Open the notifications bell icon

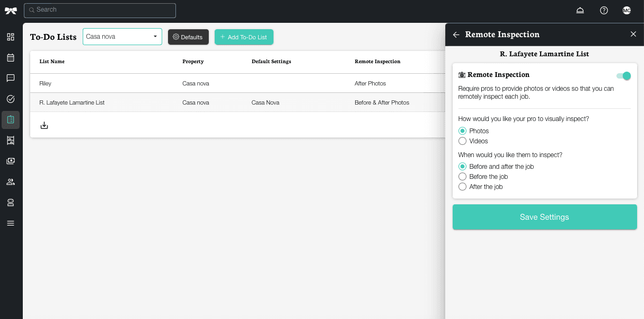[580, 11]
